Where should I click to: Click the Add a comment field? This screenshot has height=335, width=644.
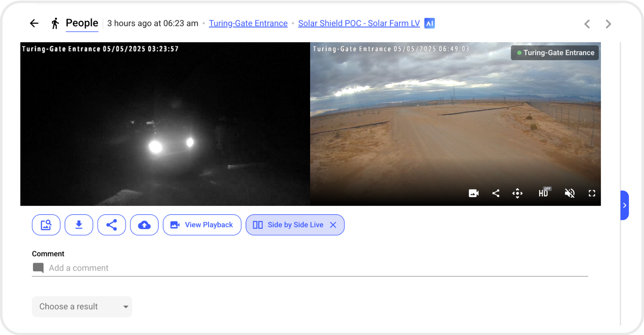tap(79, 268)
